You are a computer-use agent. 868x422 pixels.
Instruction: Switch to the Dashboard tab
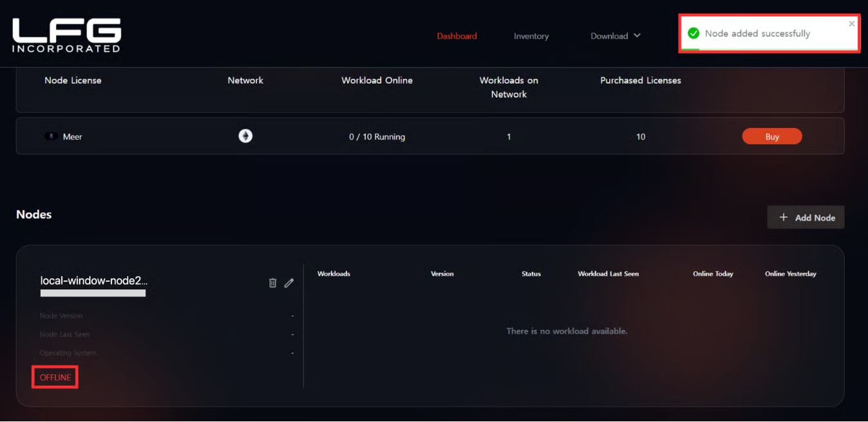457,36
